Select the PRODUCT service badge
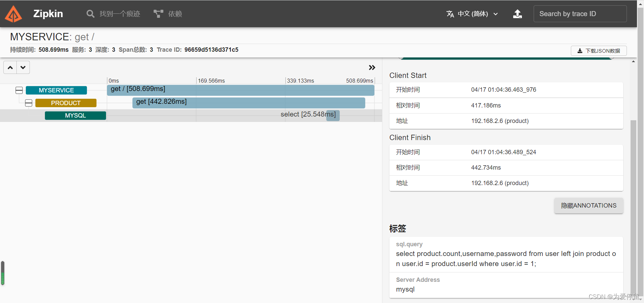Image resolution: width=644 pixels, height=303 pixels. [x=66, y=103]
